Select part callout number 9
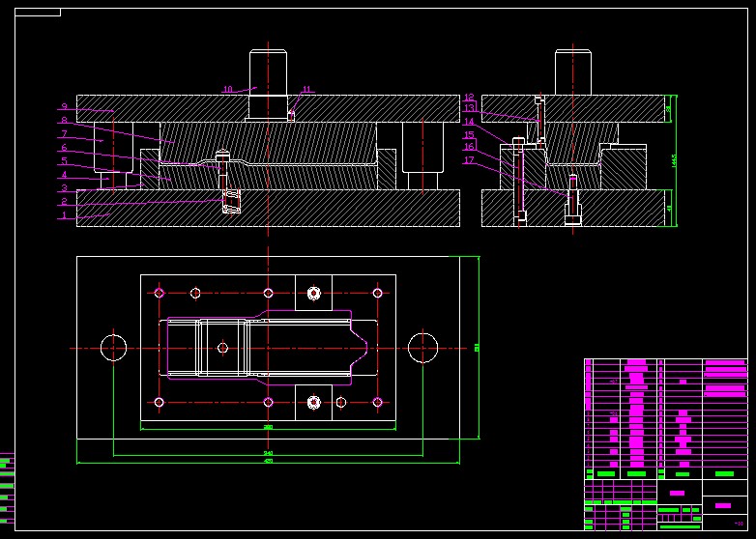756x539 pixels. (x=64, y=107)
